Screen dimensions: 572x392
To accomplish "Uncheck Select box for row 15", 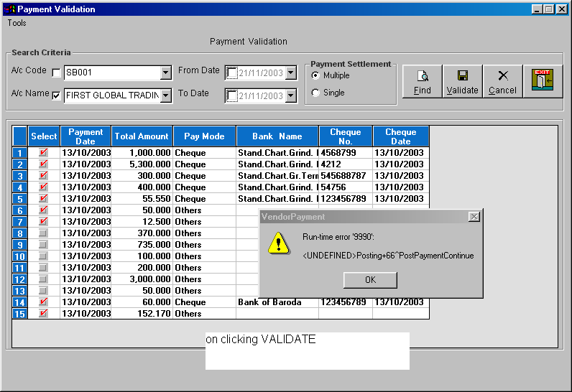I will click(x=43, y=313).
